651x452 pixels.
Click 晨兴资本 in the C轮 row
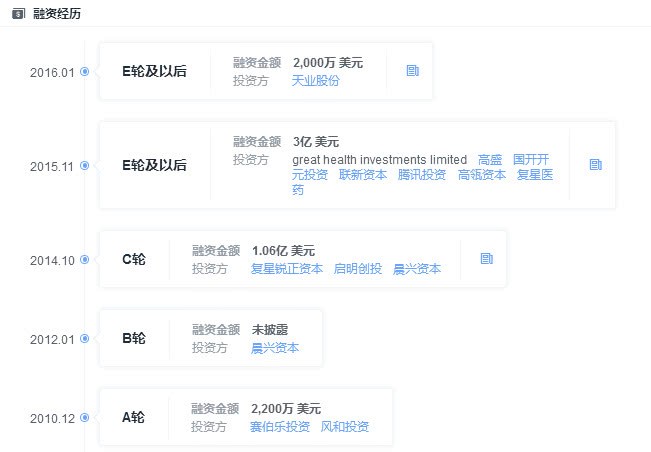click(417, 268)
